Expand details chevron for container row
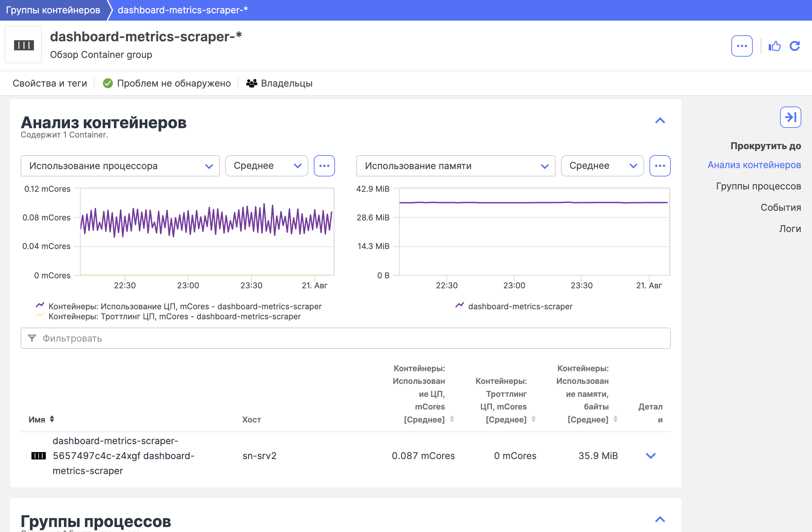Viewport: 812px width, 532px height. 650,456
